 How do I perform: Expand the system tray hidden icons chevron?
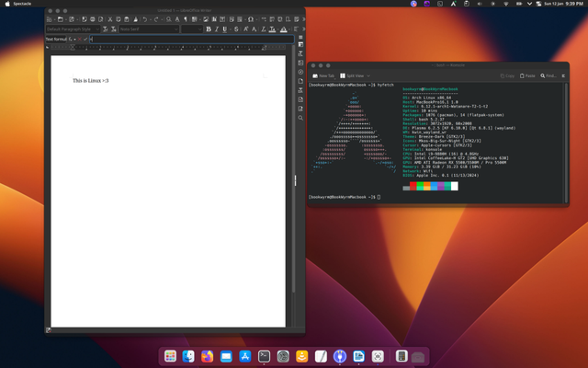coord(529,4)
